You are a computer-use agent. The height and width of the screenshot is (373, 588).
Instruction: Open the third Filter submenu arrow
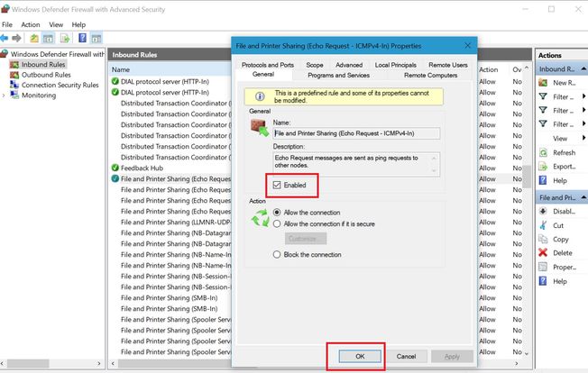click(583, 123)
